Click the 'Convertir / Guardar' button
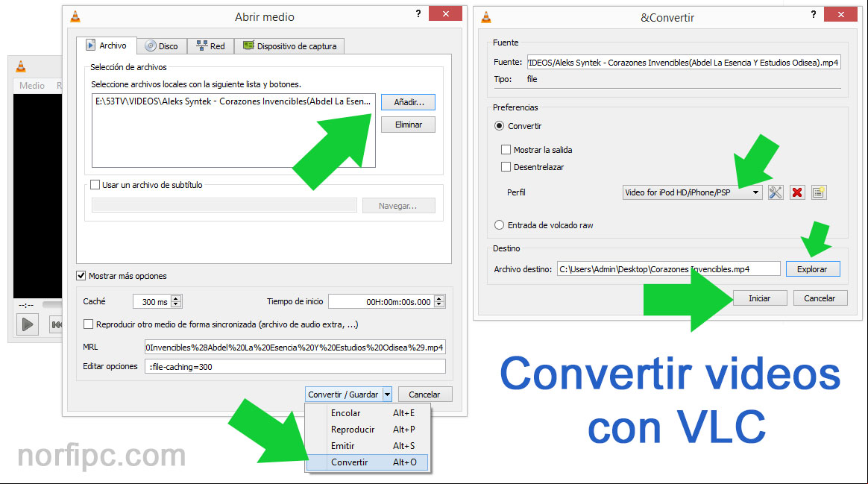Screen dimensions: 868x484 [x=343, y=395]
